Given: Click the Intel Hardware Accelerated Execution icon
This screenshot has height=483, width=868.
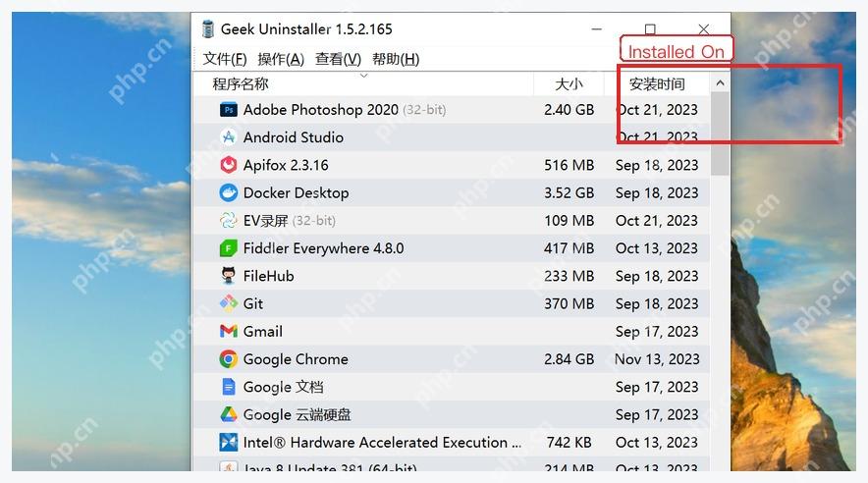Looking at the screenshot, I should (x=229, y=442).
